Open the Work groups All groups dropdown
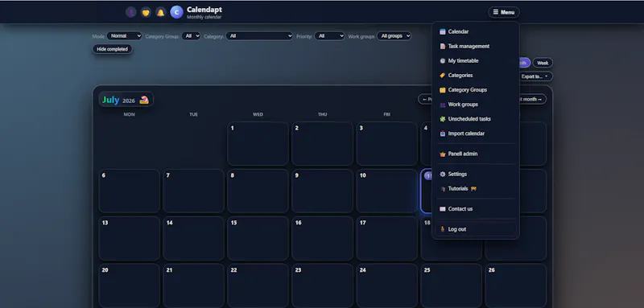The image size is (644, 308). 394,36
